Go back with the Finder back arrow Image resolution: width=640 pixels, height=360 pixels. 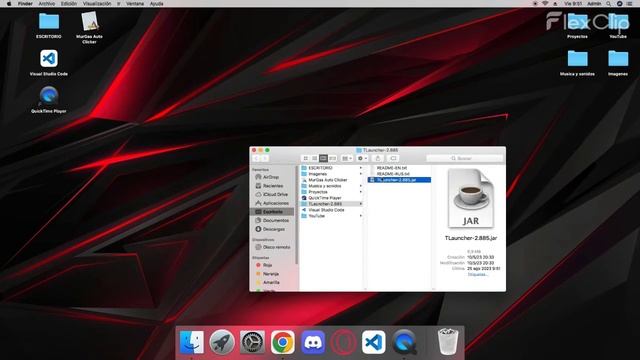click(x=256, y=158)
